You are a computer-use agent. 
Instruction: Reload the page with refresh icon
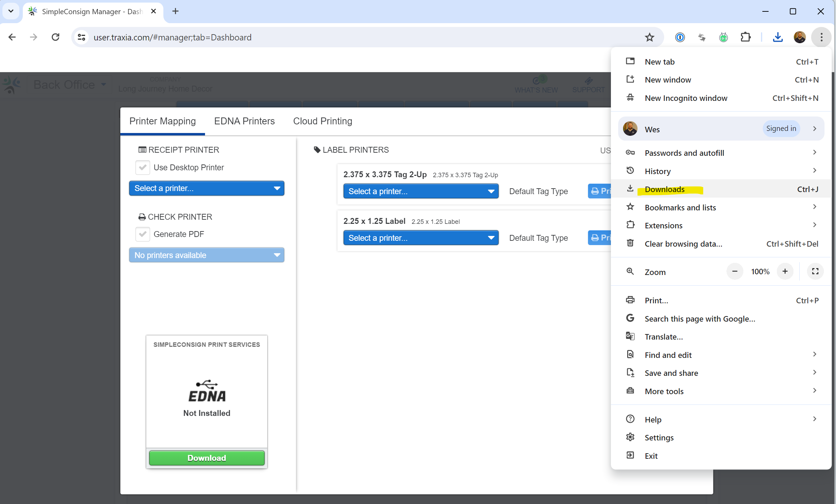pos(55,37)
